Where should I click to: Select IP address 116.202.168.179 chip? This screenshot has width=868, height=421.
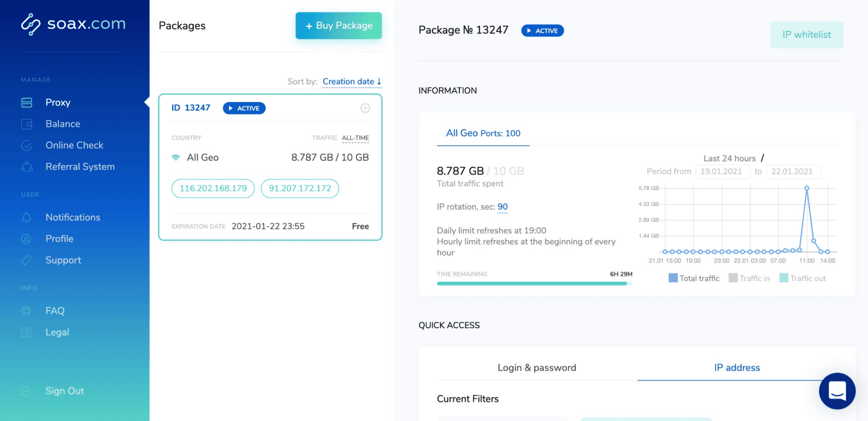(212, 188)
